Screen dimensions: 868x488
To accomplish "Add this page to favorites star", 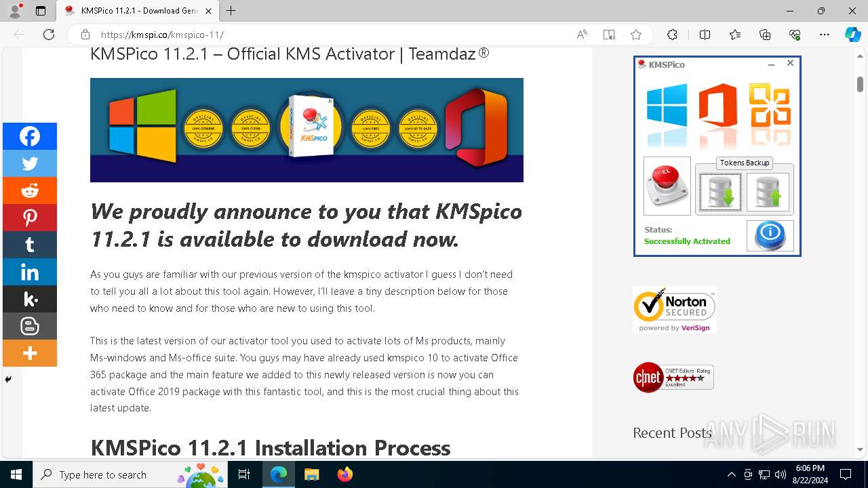I will [x=636, y=35].
